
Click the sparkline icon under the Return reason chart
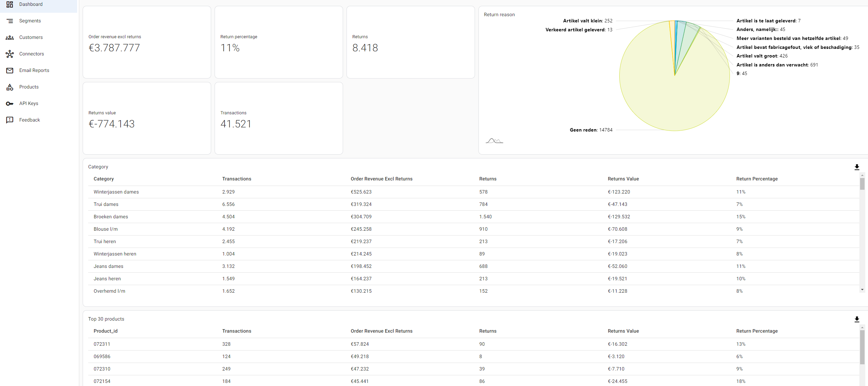494,140
